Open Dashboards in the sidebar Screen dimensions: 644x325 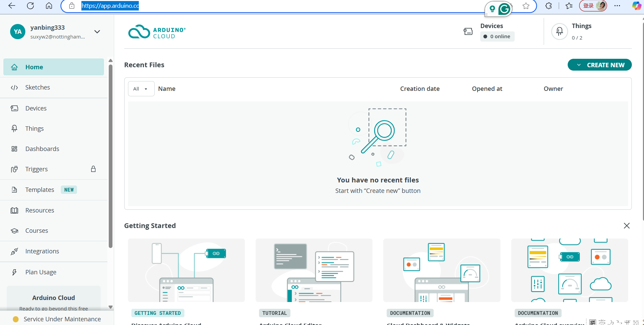coord(54,149)
